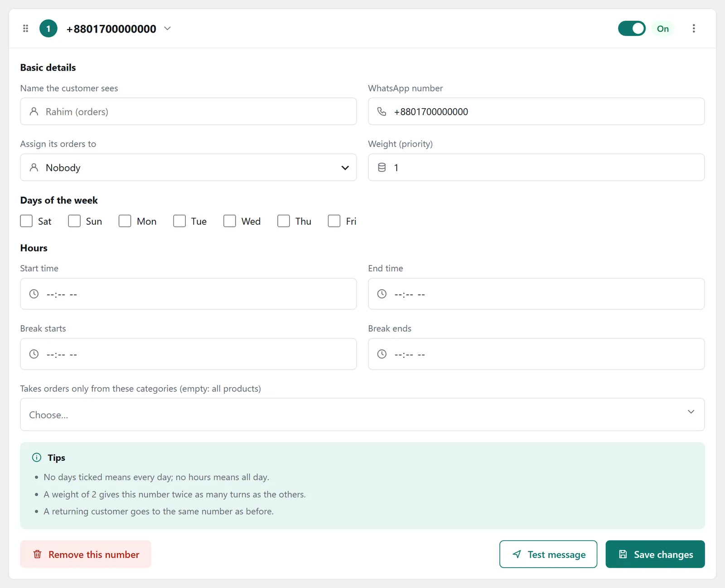725x588 pixels.
Task: Click the clock icon in Start time
Action: coord(34,294)
